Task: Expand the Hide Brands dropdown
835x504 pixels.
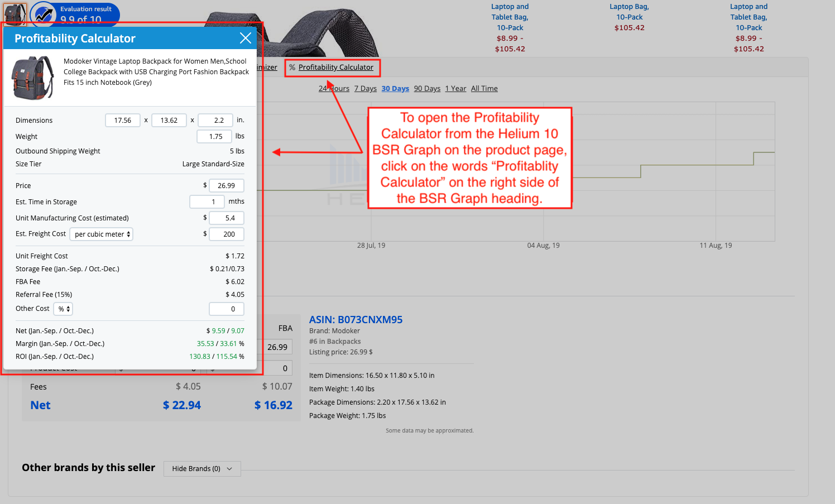Action: [201, 468]
